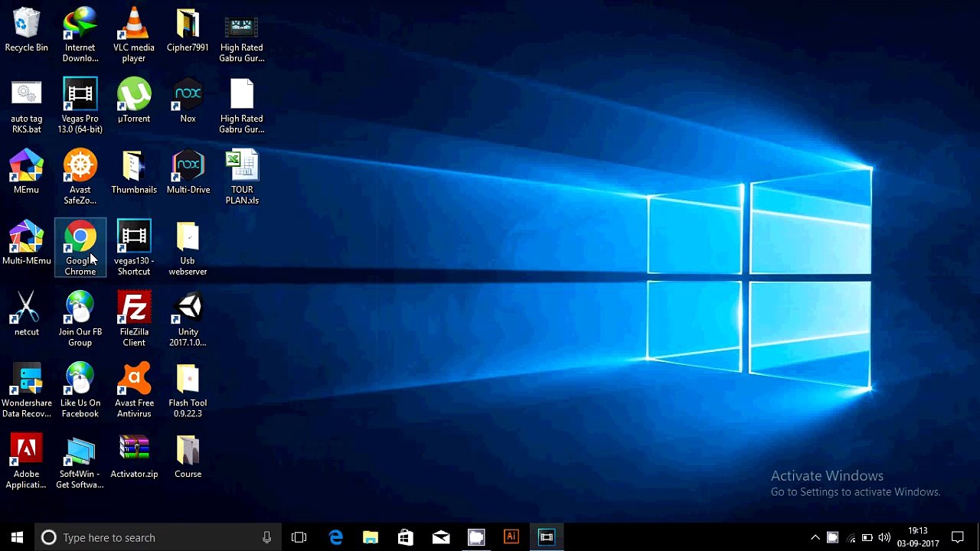Select the Multi-Drive Nox shortcut
Image resolution: width=980 pixels, height=551 pixels.
coord(188,173)
